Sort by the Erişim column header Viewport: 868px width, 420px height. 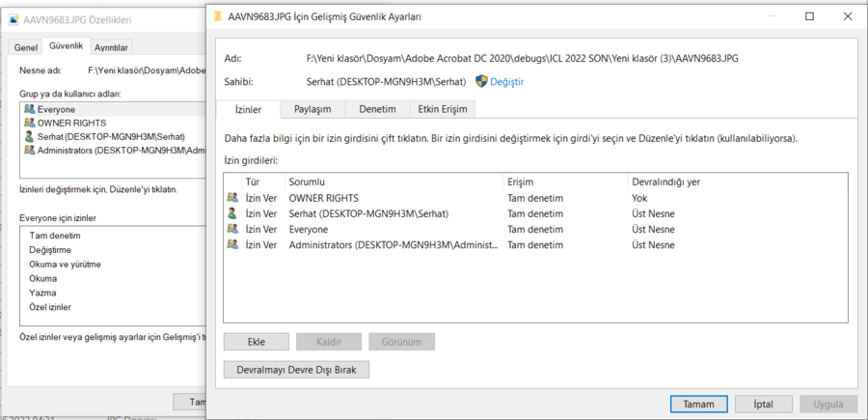tap(566, 182)
